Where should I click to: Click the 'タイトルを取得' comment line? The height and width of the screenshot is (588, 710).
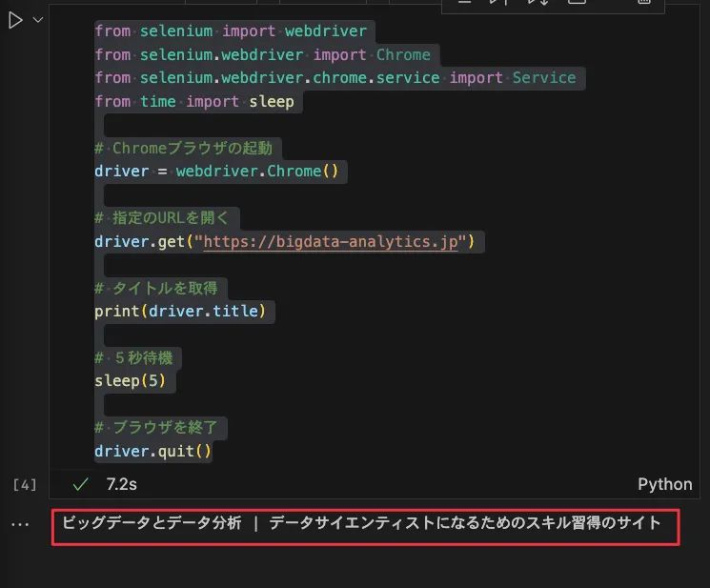click(x=156, y=288)
